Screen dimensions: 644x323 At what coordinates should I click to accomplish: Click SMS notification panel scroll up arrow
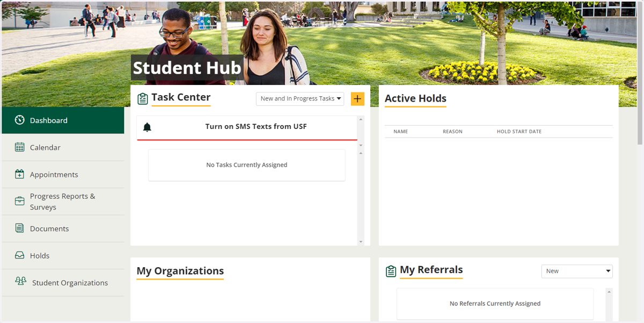point(361,119)
